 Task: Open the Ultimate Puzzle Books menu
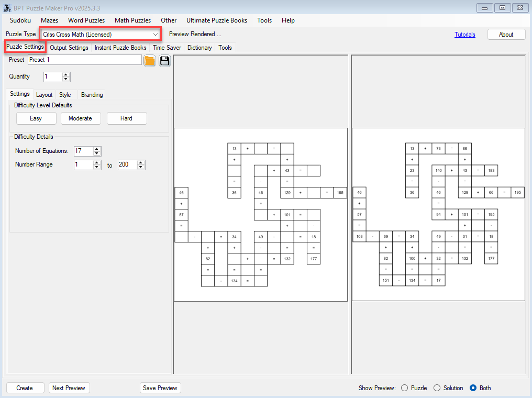pos(216,20)
